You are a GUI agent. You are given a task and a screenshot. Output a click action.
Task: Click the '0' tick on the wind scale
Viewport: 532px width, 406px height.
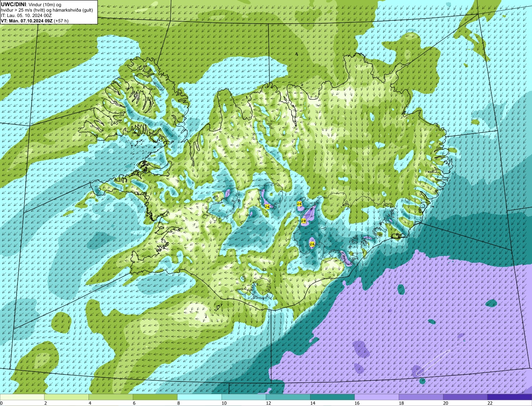click(x=1, y=403)
